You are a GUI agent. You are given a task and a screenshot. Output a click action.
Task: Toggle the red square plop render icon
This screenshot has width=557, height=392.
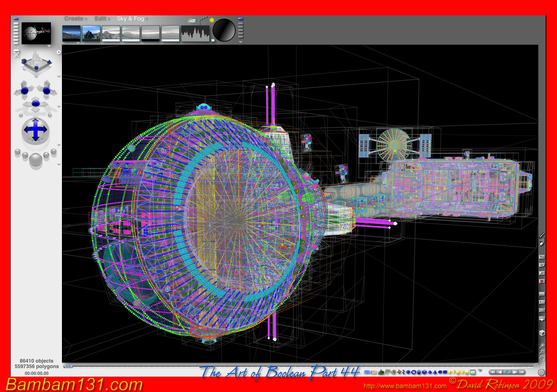pos(542,281)
